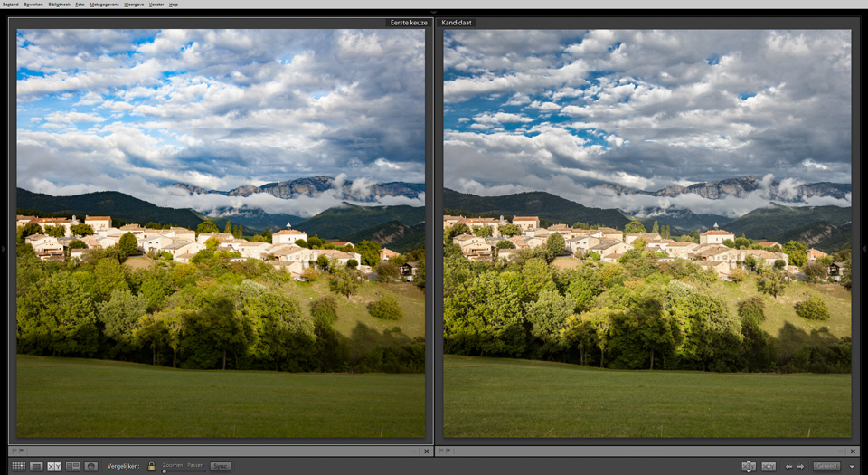Switch to Loupe view icon
The image size is (868, 475).
[x=36, y=466]
